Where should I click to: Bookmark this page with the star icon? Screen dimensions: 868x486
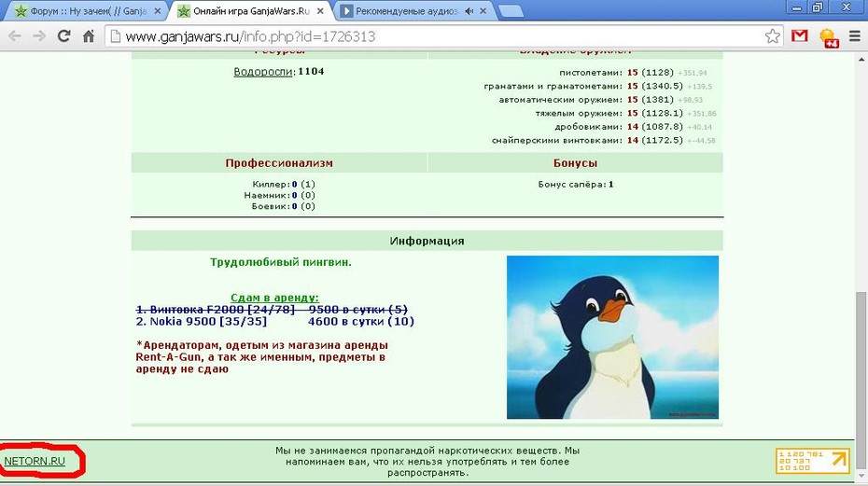pyautogui.click(x=772, y=36)
